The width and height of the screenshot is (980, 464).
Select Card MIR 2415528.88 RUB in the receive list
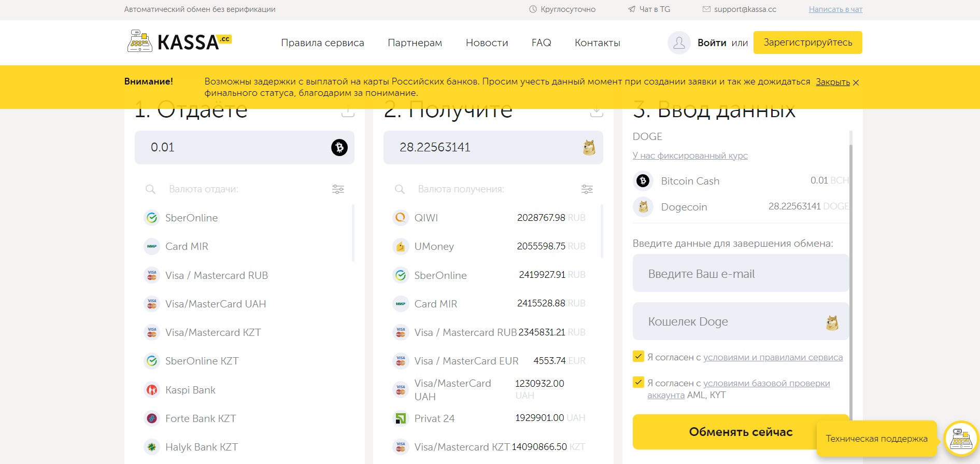pos(489,304)
